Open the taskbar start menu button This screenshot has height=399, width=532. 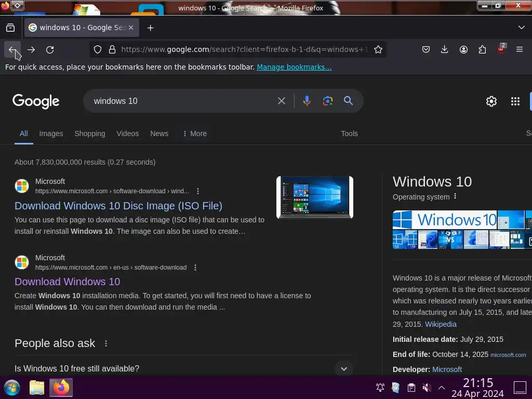(12, 388)
